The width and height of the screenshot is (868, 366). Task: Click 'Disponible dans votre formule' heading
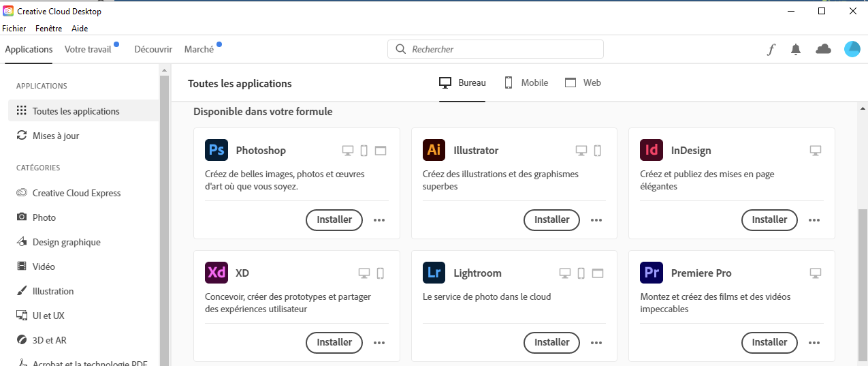coord(263,111)
